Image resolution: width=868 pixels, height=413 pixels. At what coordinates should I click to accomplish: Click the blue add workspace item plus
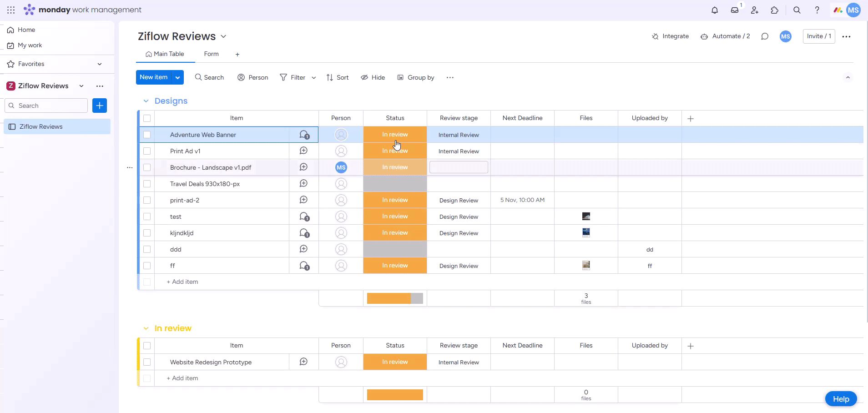[100, 106]
